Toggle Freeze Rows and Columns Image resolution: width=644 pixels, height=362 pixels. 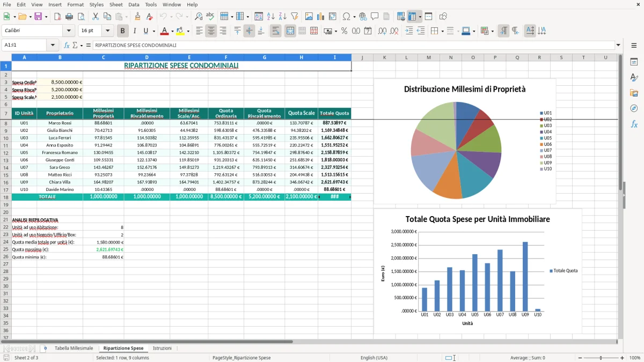click(413, 17)
